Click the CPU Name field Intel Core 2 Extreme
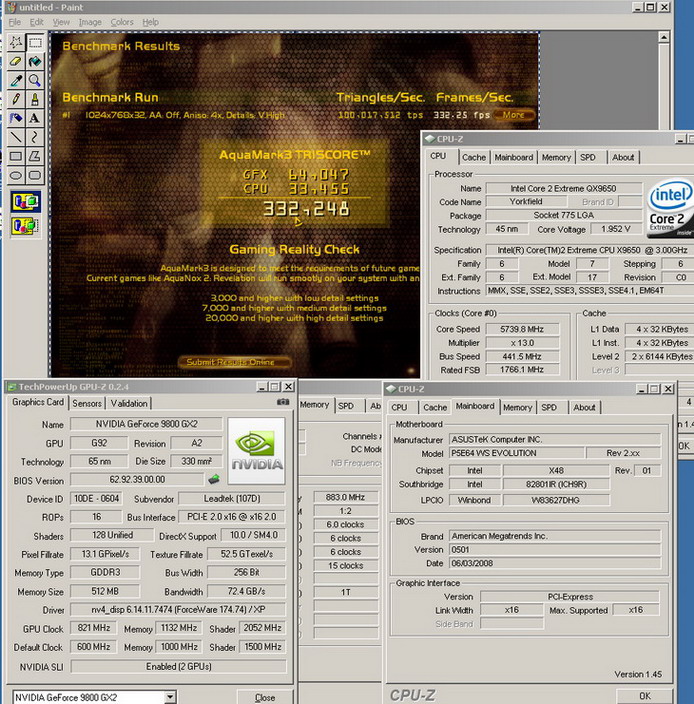The width and height of the screenshot is (694, 704). point(563,189)
